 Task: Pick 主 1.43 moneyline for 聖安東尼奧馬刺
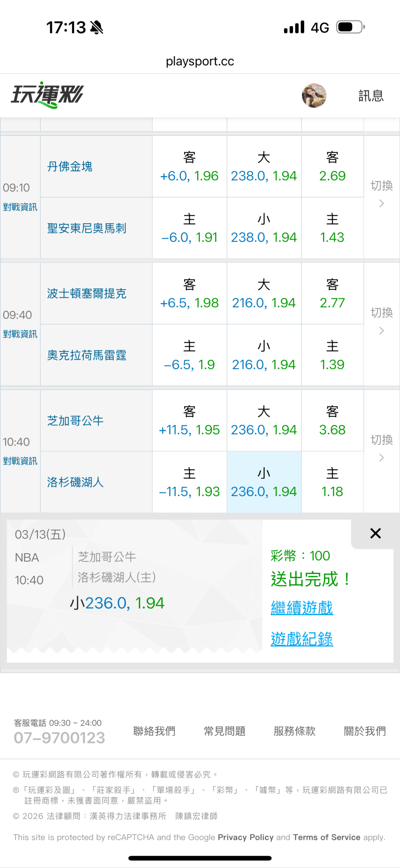pyautogui.click(x=332, y=228)
